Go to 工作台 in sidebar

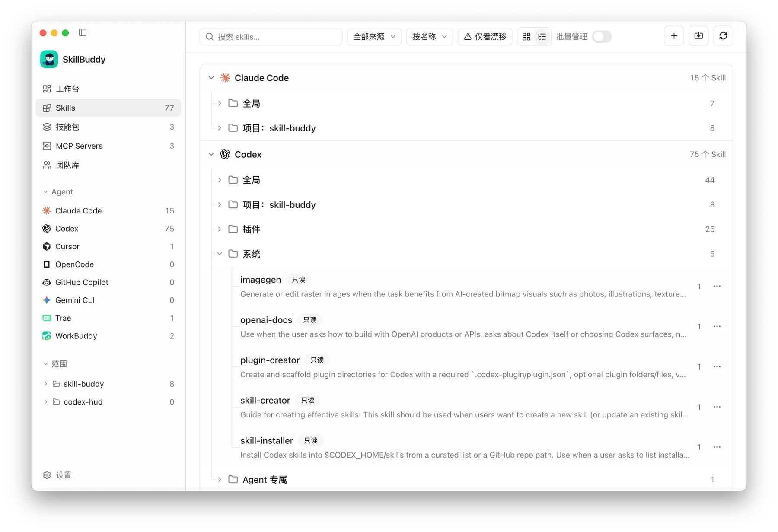(x=108, y=89)
